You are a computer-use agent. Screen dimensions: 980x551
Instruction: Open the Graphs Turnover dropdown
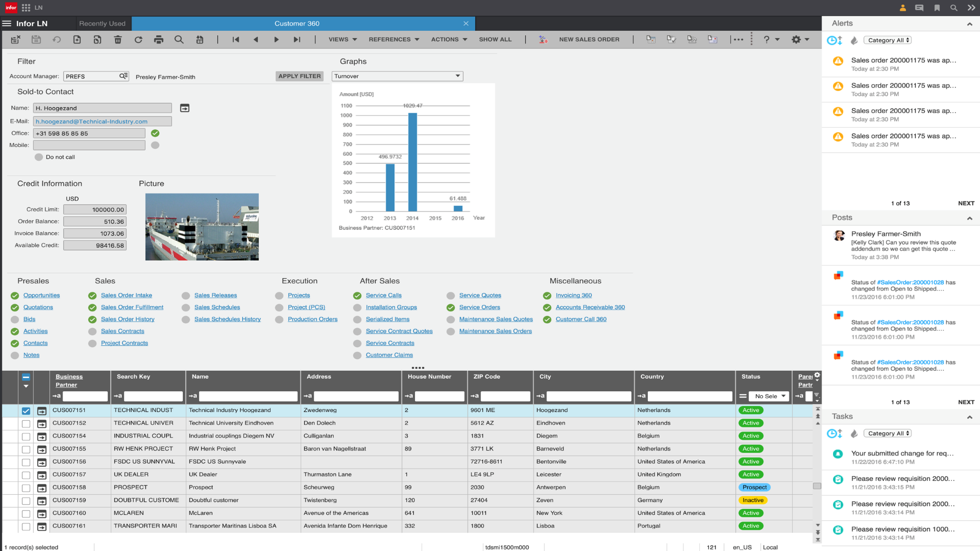tap(397, 76)
